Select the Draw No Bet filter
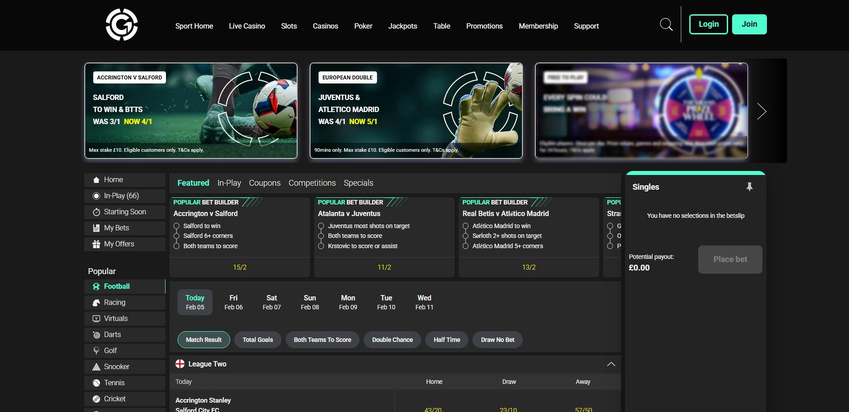The width and height of the screenshot is (849, 412). pos(498,340)
